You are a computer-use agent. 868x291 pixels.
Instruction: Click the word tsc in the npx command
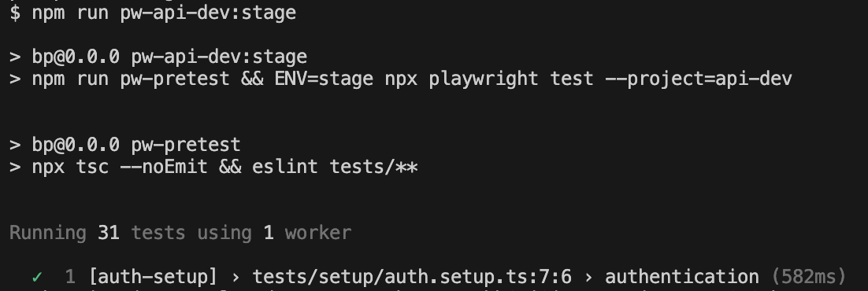coord(92,167)
